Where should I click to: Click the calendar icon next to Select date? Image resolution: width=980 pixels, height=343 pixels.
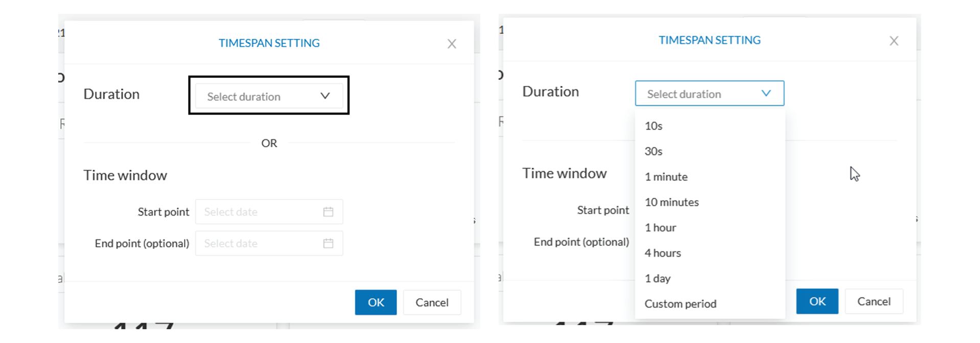tap(329, 211)
